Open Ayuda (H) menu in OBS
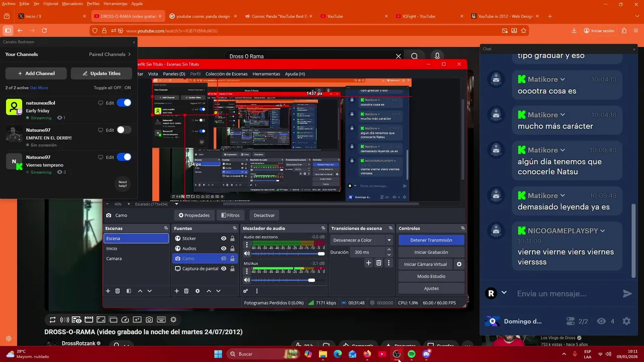The width and height of the screenshot is (644, 362). click(x=295, y=74)
